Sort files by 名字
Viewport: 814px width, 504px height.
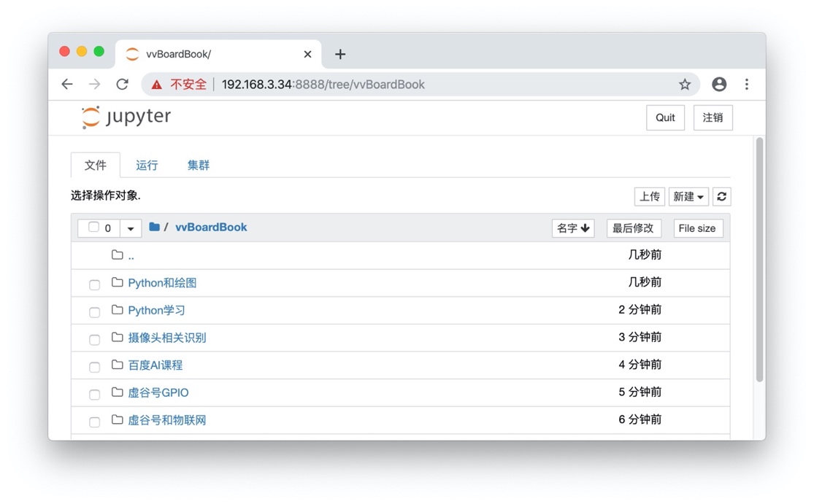tap(573, 228)
